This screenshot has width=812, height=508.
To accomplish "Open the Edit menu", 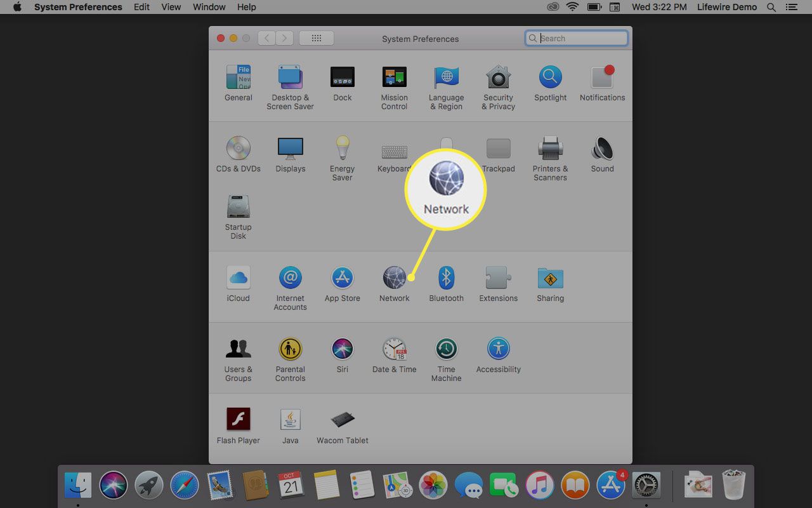I will (141, 7).
